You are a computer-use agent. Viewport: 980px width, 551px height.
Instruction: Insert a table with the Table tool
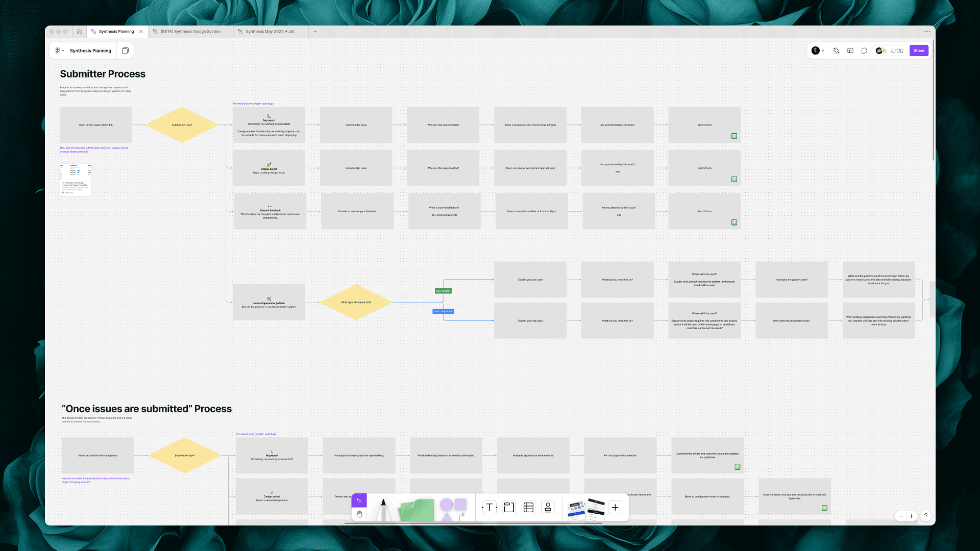pyautogui.click(x=528, y=507)
